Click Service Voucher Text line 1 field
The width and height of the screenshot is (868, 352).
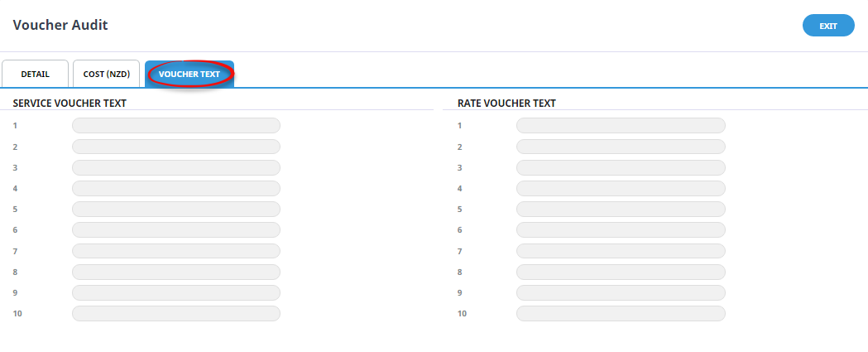[176, 125]
